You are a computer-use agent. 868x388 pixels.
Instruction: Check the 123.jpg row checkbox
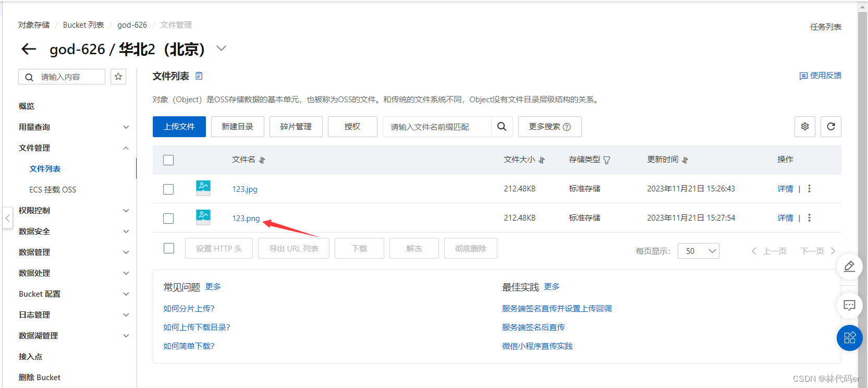pos(168,189)
